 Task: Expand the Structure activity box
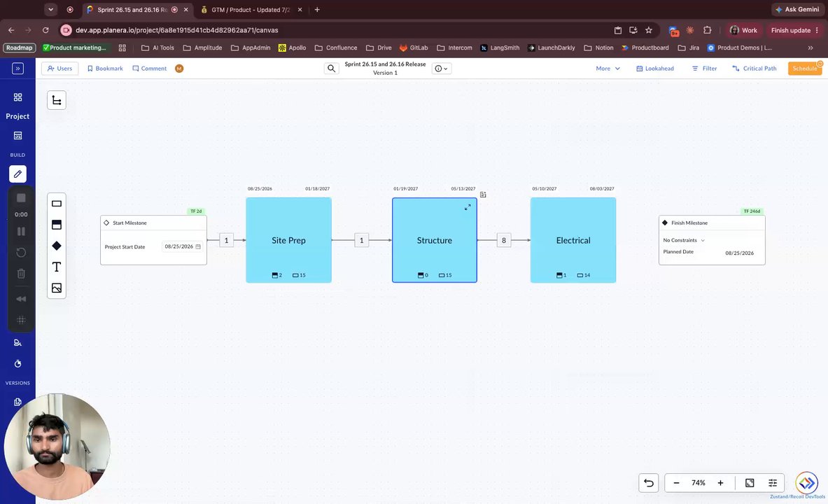pyautogui.click(x=468, y=207)
